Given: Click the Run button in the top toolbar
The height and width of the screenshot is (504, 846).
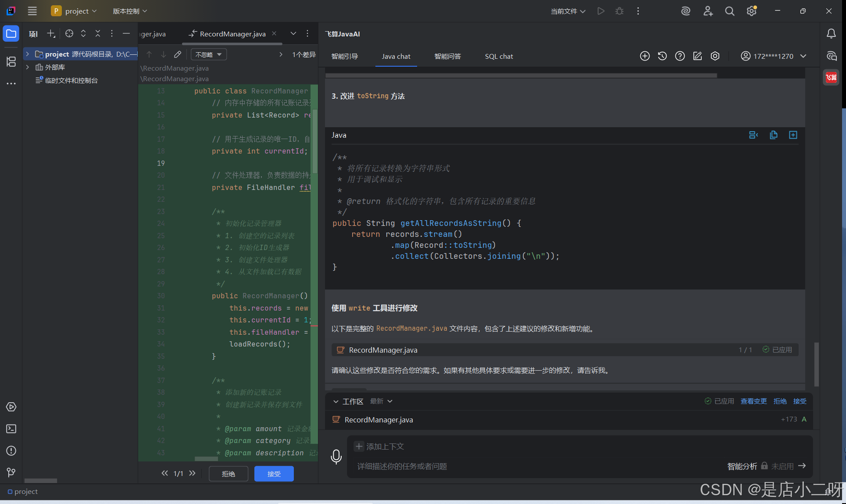Looking at the screenshot, I should point(601,11).
